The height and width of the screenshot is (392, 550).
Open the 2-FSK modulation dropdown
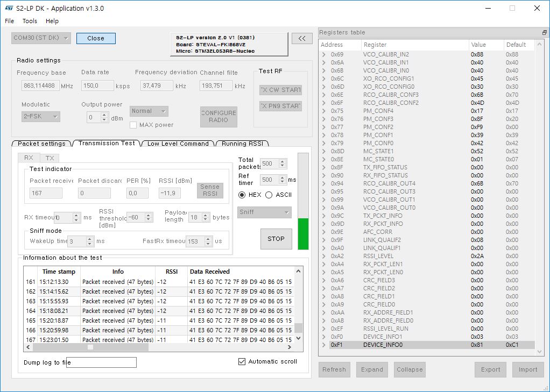point(41,116)
